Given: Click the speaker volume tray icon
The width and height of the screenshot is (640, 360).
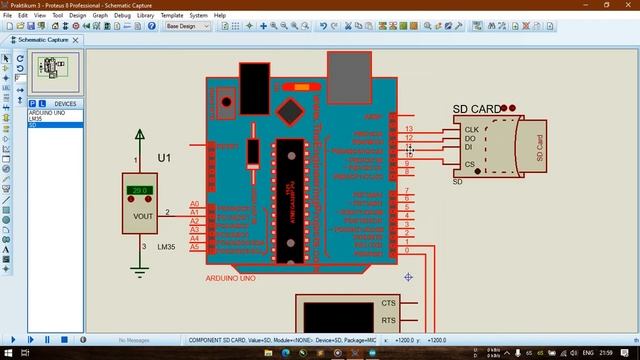Looking at the screenshot, I should (x=574, y=353).
